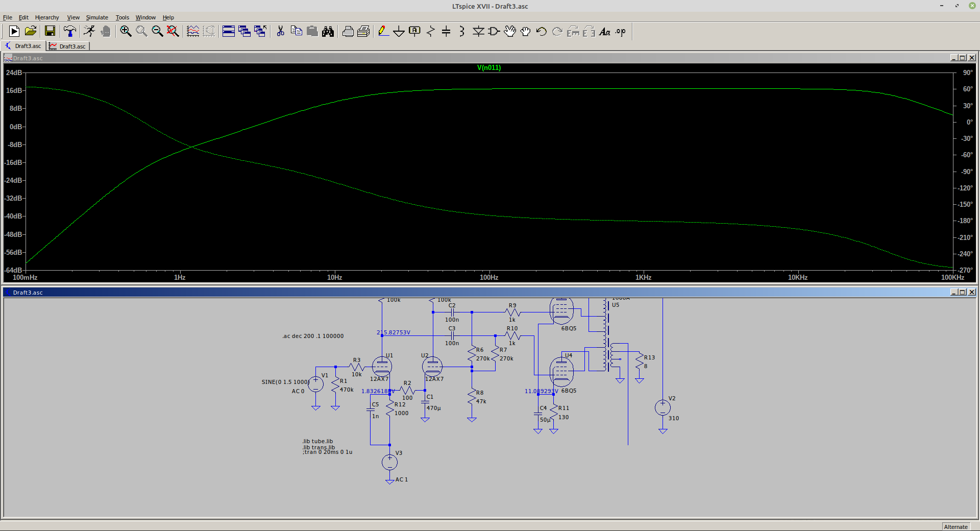The image size is (980, 531).
Task: Open the Edit menu
Action: coord(23,17)
